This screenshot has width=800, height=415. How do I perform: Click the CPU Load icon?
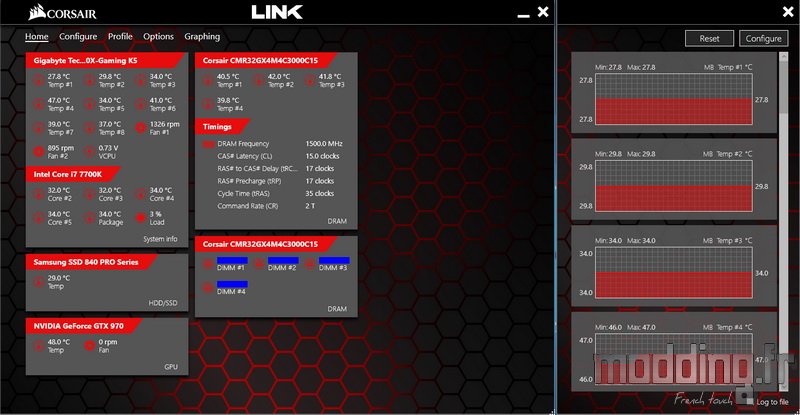[140, 218]
